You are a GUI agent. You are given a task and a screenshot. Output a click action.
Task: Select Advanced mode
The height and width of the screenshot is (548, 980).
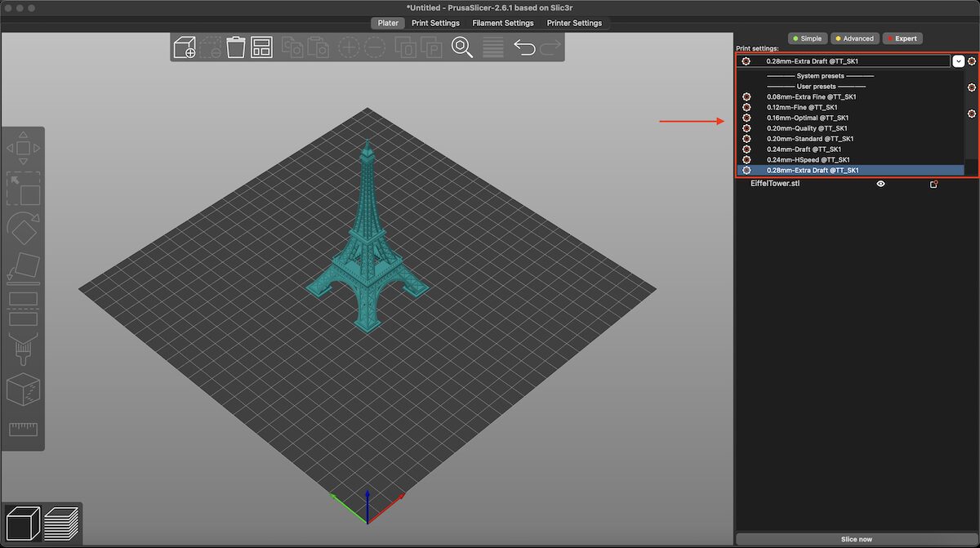tap(853, 38)
